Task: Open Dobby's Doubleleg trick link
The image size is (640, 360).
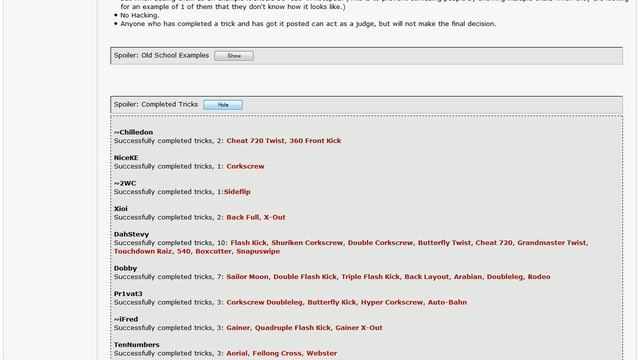Action: 505,277
